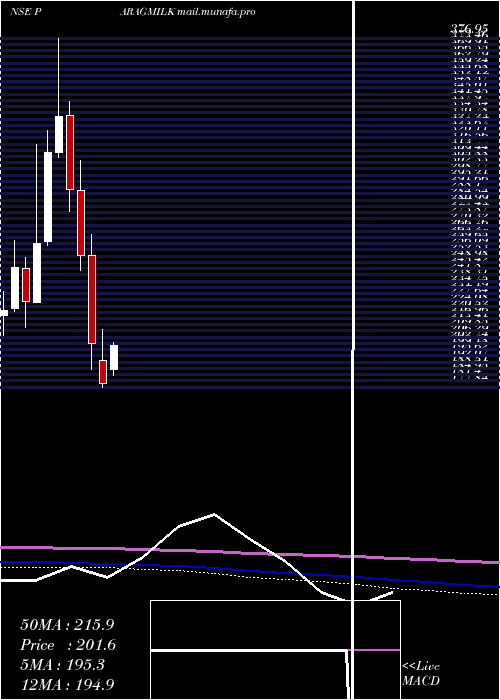Click the "ARAGMILK mail.munafa.pro" title text
Screen dimensions: 500x700
pyautogui.click(x=188, y=12)
